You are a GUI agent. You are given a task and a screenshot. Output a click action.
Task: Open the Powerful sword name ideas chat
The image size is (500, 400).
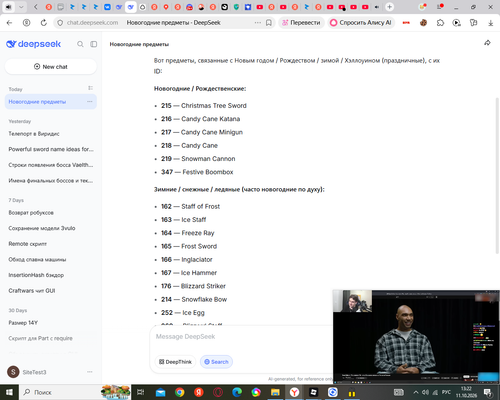click(51, 149)
